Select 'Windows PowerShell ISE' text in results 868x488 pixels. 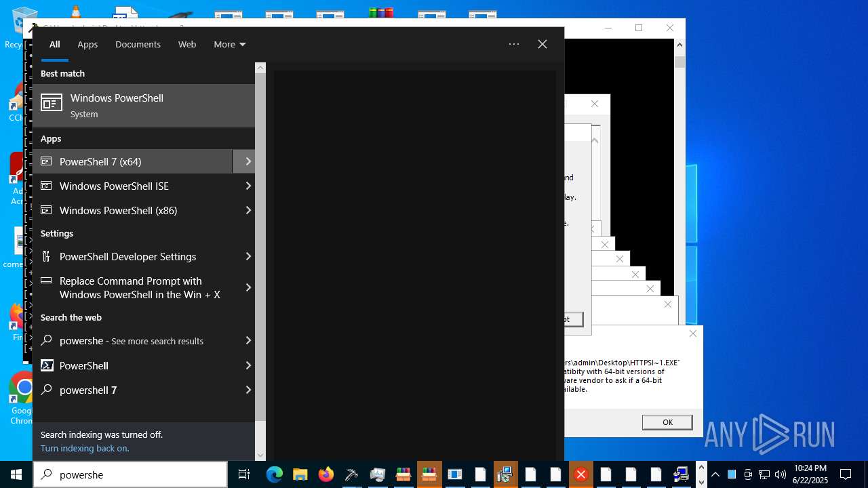pos(114,186)
